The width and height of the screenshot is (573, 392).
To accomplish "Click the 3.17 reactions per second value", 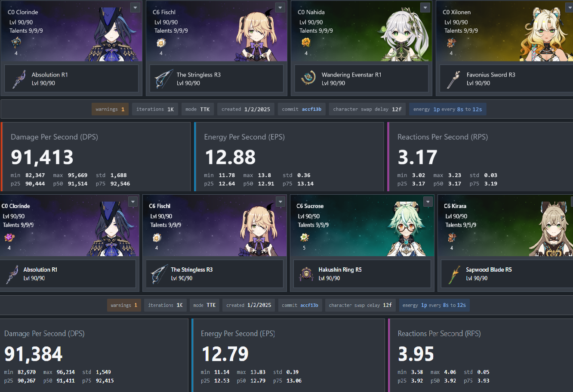I will (417, 157).
